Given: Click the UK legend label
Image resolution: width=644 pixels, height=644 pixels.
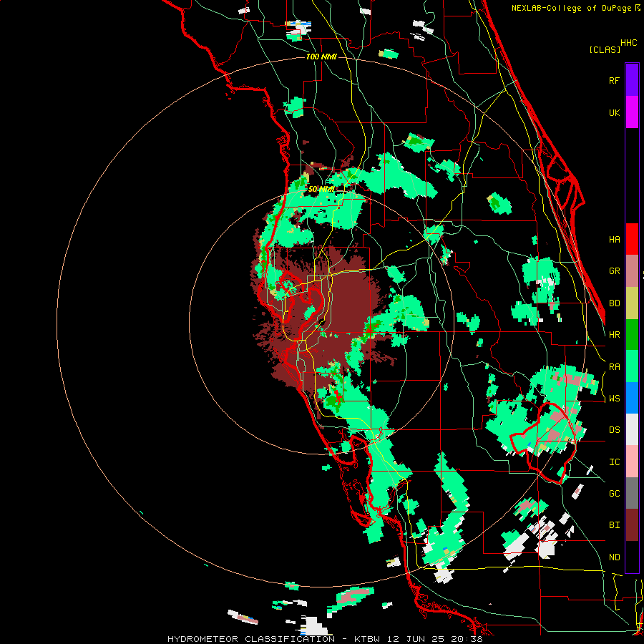Looking at the screenshot, I should click(x=614, y=112).
